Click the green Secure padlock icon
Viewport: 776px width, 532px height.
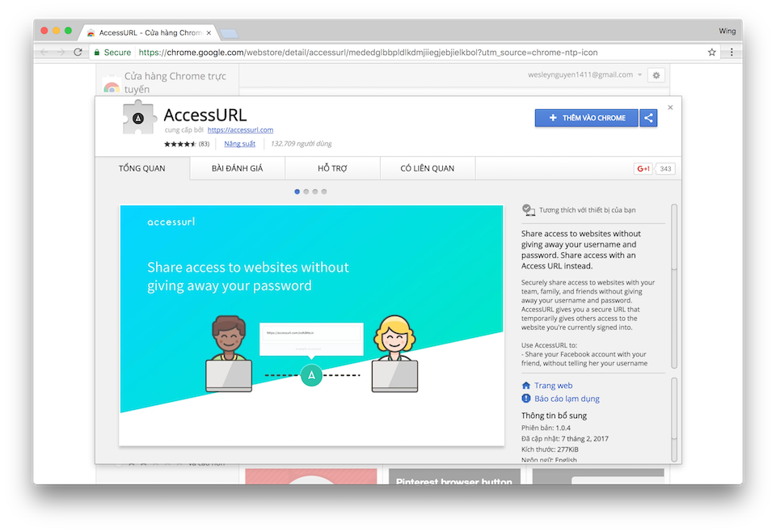point(97,52)
